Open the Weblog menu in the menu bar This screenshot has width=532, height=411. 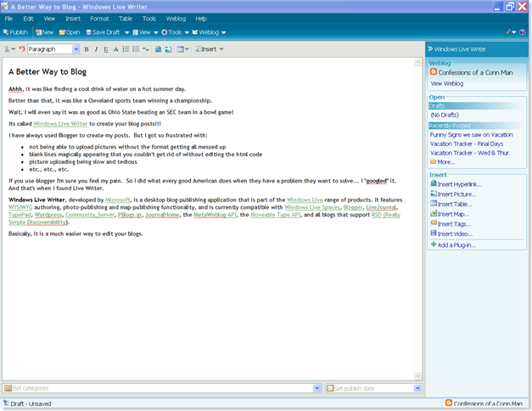(x=176, y=19)
